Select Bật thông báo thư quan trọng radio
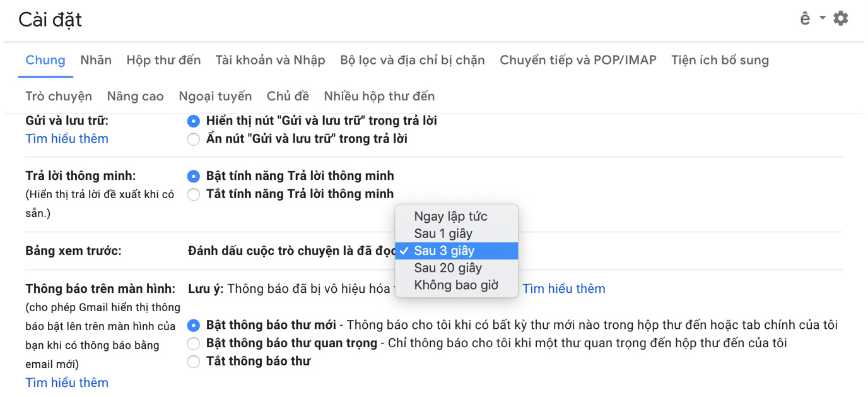This screenshot has height=397, width=868. click(194, 344)
